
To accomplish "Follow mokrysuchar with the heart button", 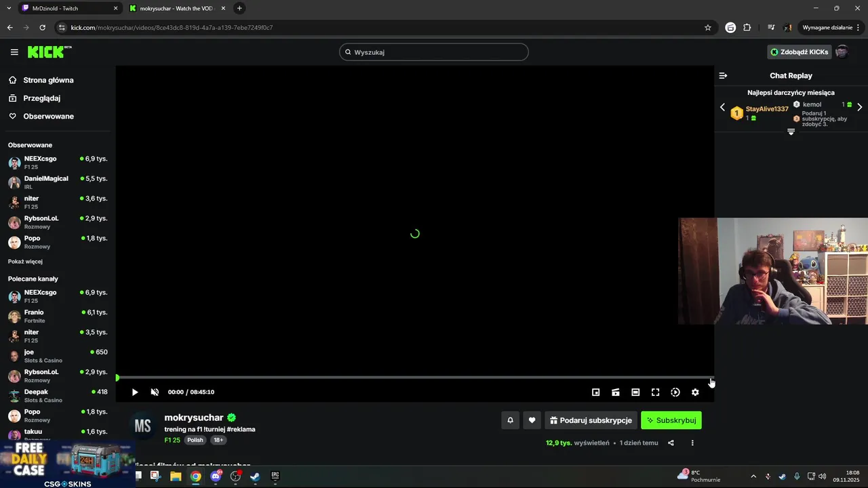I will (x=532, y=420).
